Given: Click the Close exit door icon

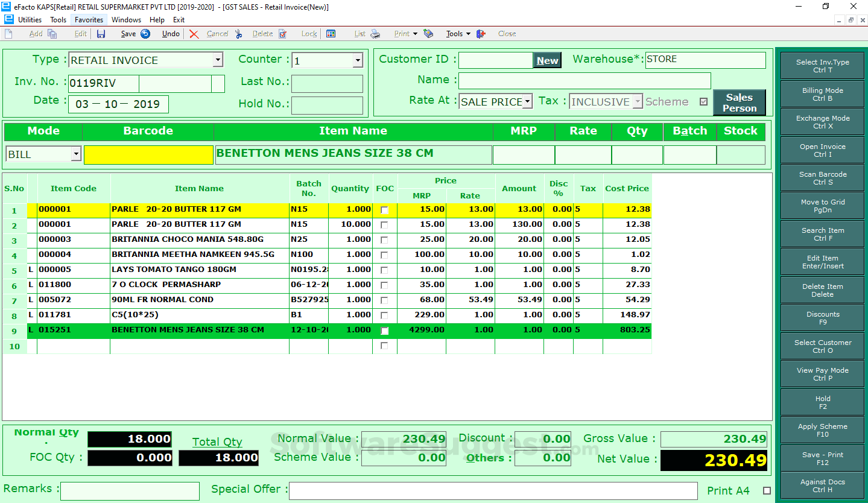Looking at the screenshot, I should [x=481, y=34].
